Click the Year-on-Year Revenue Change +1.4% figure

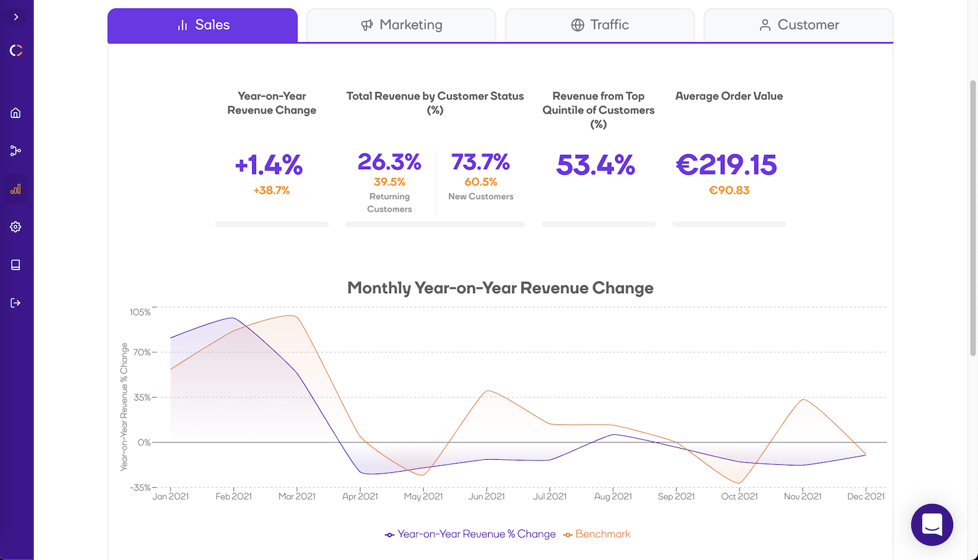[269, 165]
